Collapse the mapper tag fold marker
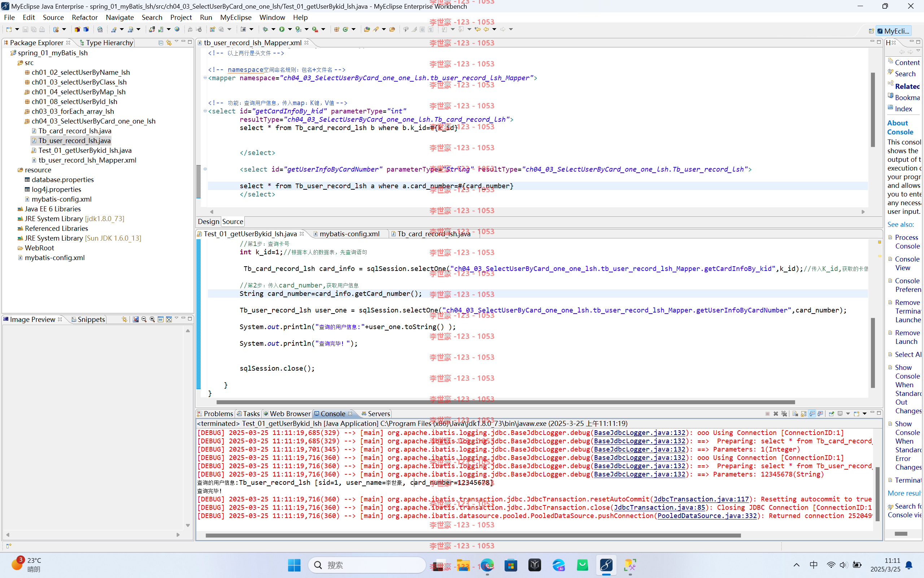Image resolution: width=924 pixels, height=578 pixels. tap(205, 78)
